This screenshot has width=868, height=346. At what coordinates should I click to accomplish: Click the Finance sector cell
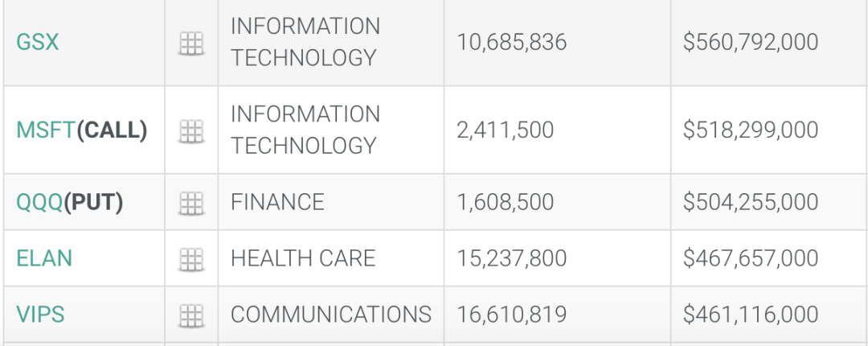coord(277,202)
